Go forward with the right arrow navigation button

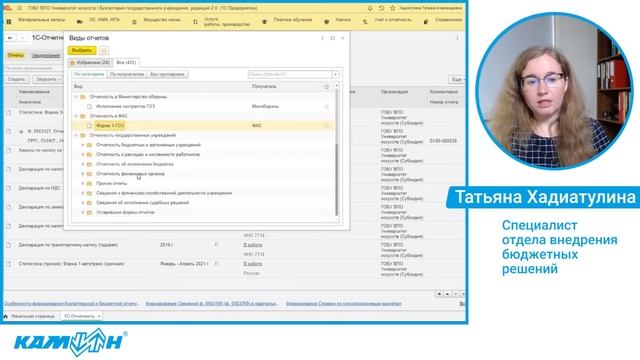point(22,38)
